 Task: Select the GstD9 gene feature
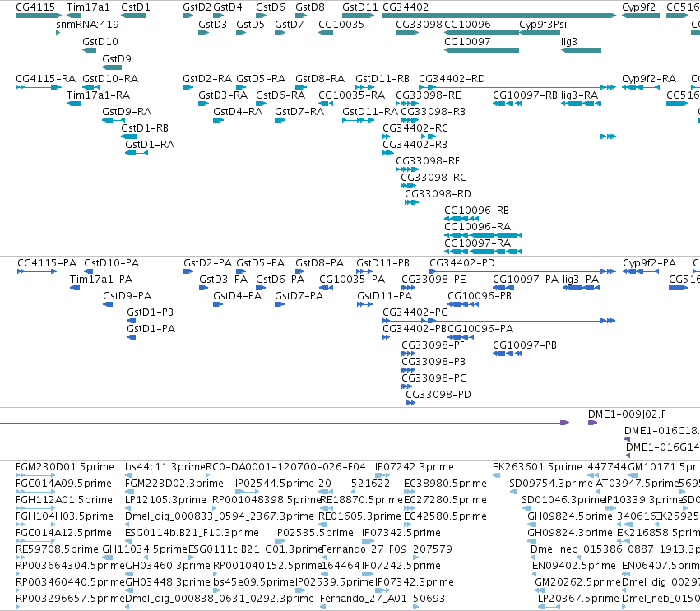(112, 67)
